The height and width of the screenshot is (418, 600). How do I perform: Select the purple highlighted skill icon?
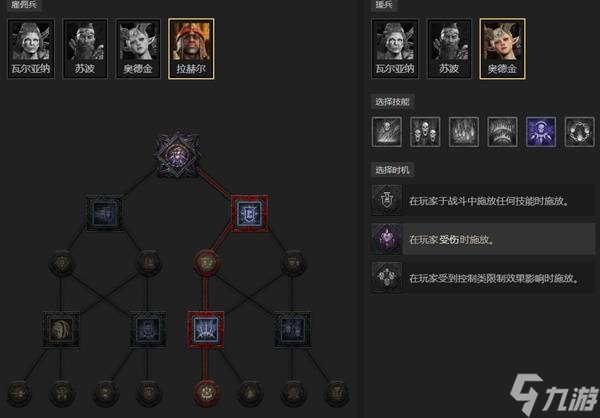[541, 132]
